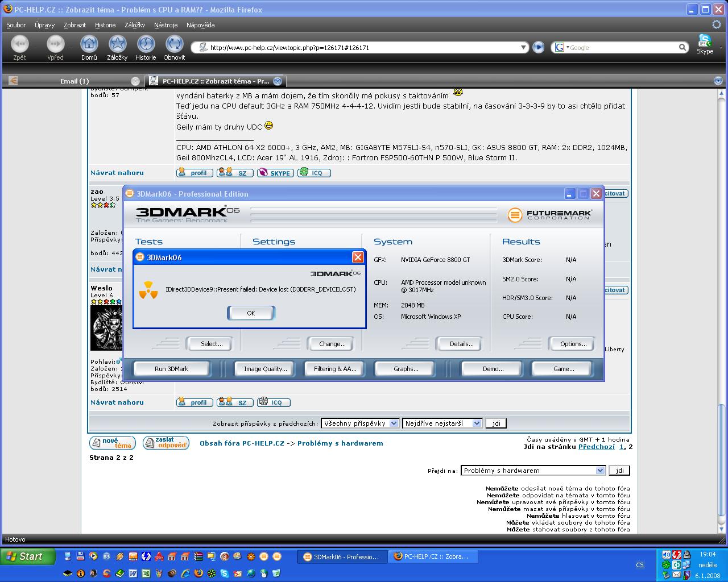
Task: Expand the URL address bar dropdown arrow
Action: coord(523,48)
